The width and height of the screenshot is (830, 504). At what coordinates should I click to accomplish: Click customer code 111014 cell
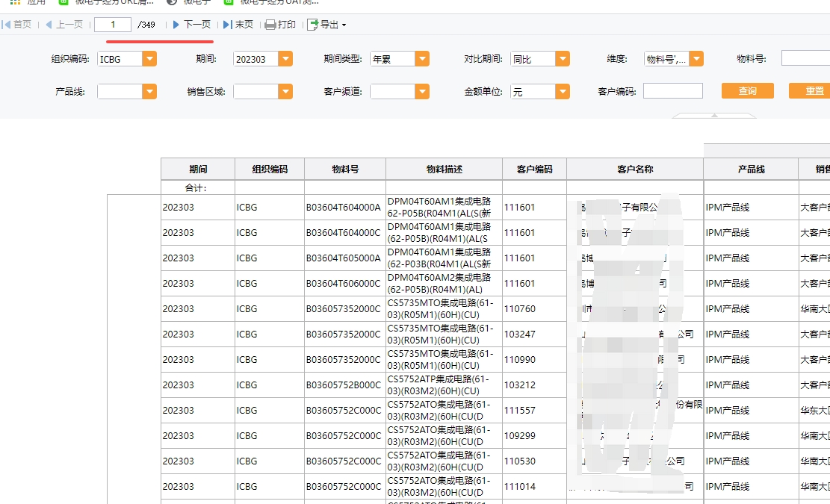click(x=535, y=487)
